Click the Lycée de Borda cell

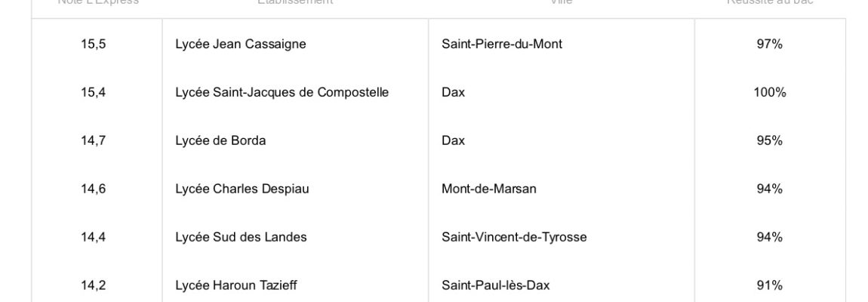pos(220,140)
